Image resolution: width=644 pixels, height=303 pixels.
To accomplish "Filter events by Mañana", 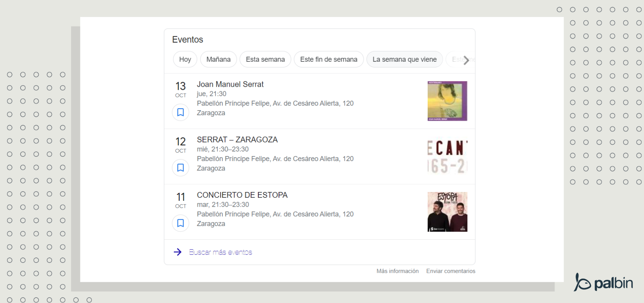I will pos(219,59).
